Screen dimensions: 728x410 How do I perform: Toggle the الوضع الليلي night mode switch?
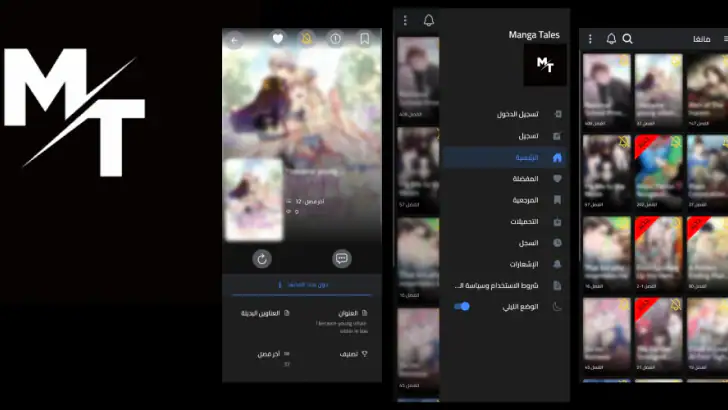coord(462,306)
